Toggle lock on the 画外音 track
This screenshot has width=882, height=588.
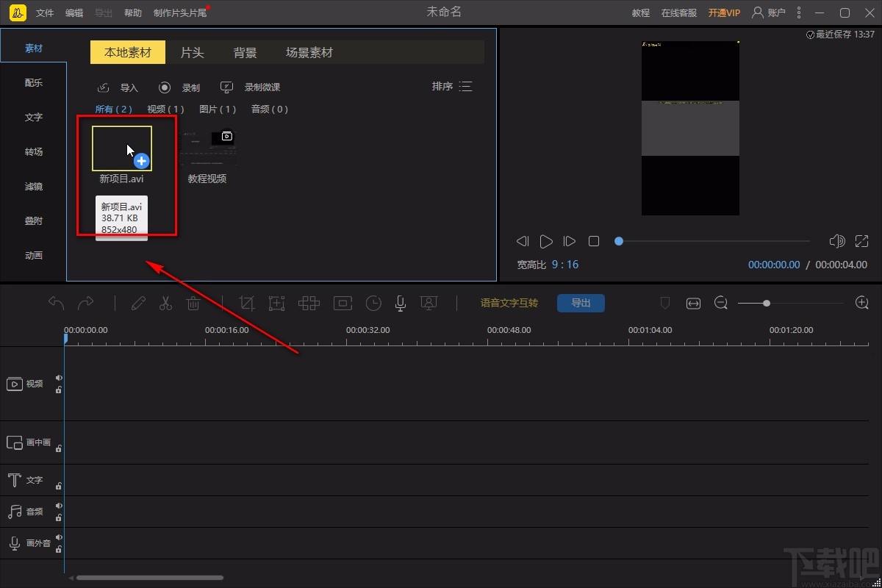click(59, 550)
